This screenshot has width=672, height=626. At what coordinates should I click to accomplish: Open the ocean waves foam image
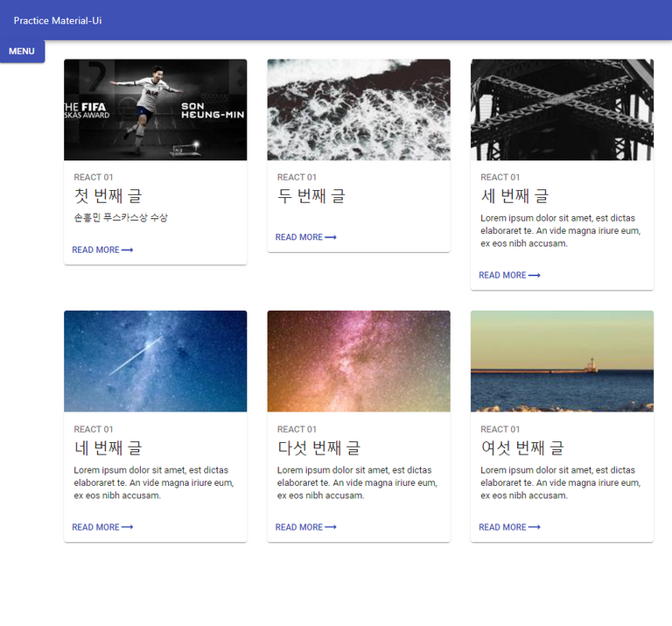(359, 109)
